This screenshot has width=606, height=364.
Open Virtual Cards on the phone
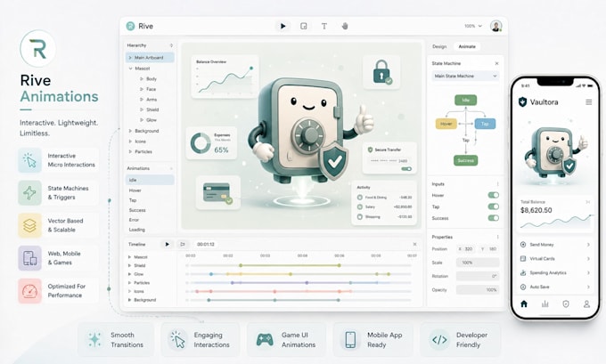pyautogui.click(x=555, y=259)
